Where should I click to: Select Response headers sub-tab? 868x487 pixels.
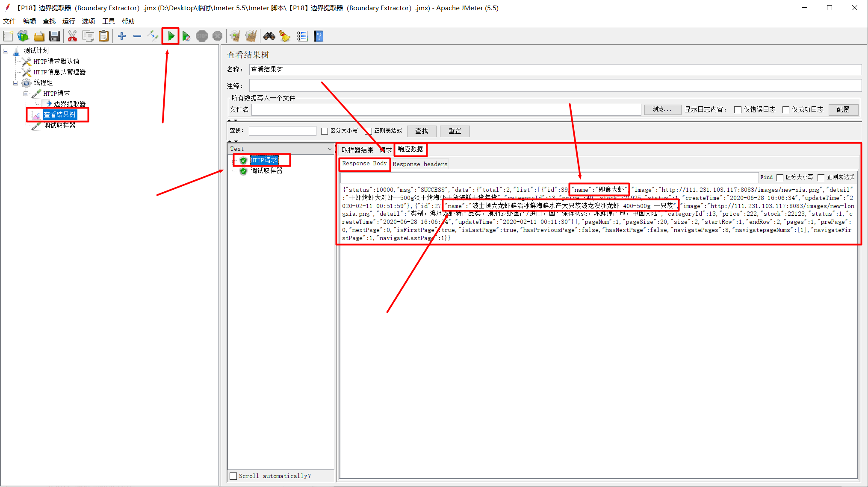click(x=420, y=164)
